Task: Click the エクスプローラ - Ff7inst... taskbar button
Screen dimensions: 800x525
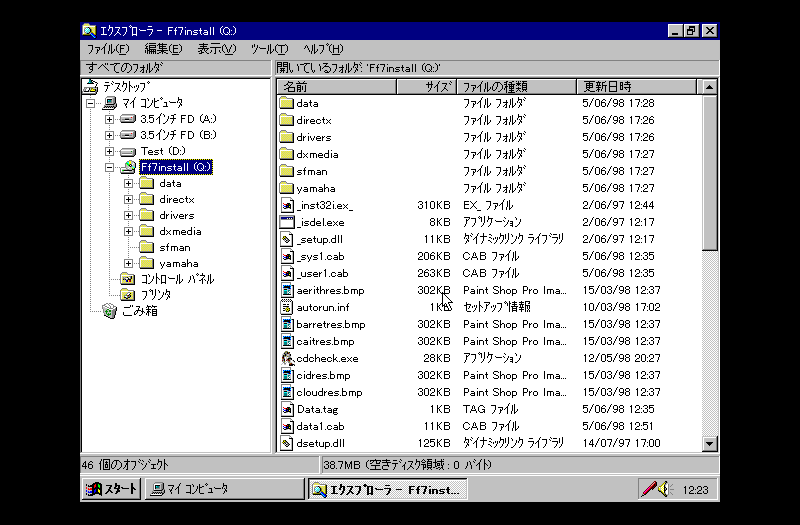Action: [x=388, y=489]
